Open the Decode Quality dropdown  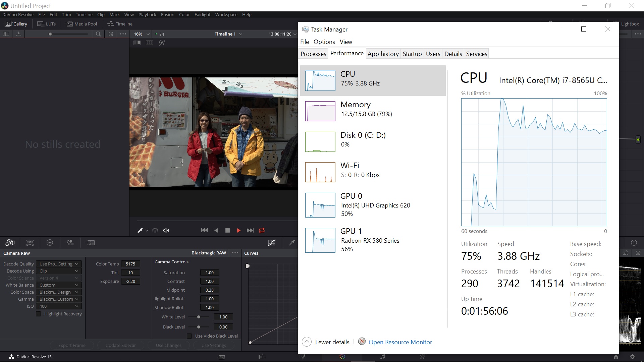[59, 264]
